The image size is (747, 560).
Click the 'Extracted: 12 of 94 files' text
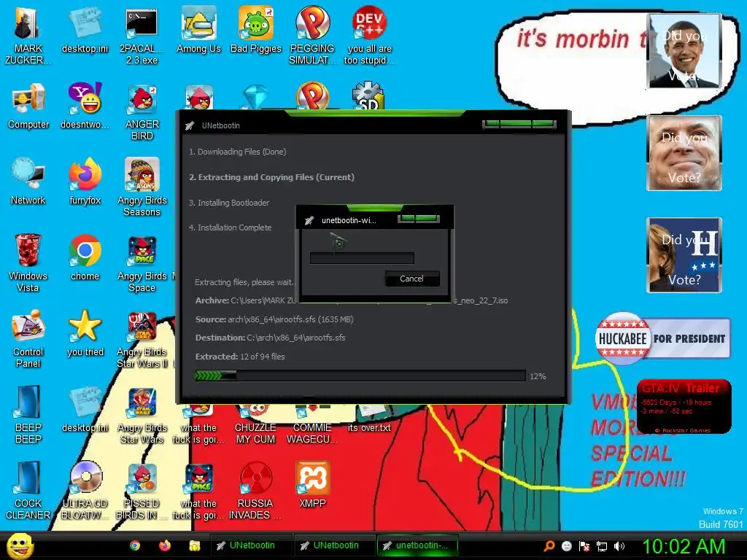(x=240, y=357)
